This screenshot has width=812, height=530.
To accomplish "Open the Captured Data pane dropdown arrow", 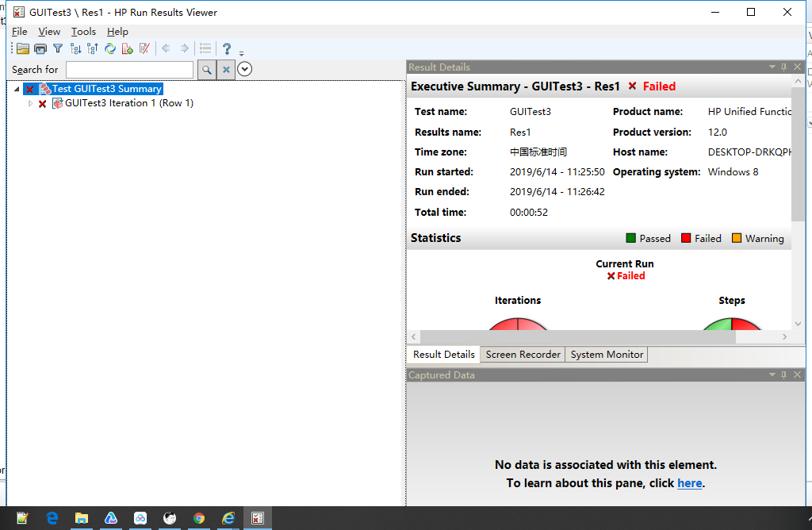I will pos(772,374).
